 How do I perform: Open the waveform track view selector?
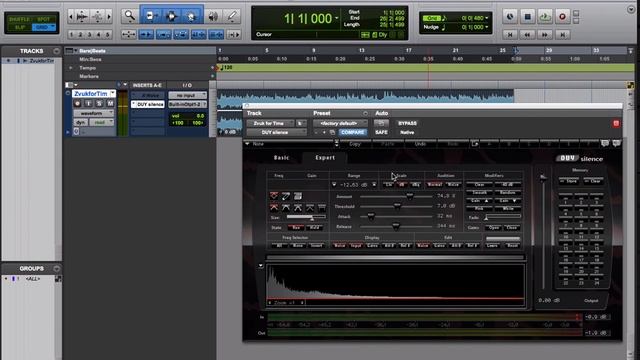(94, 113)
